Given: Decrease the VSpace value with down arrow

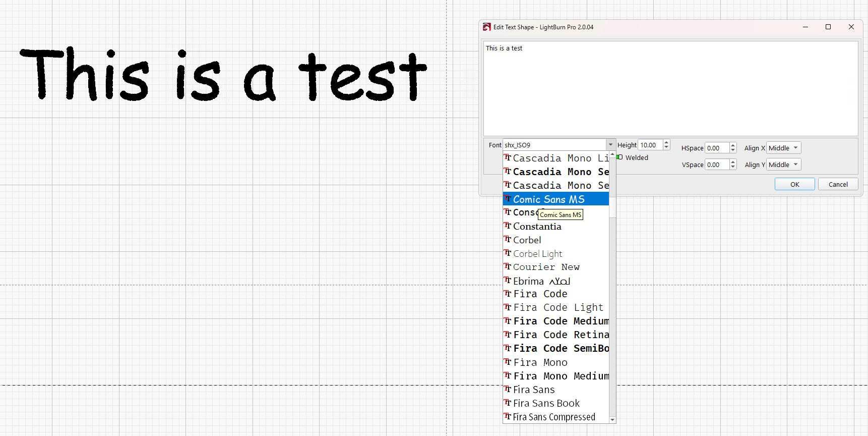Looking at the screenshot, I should 733,167.
